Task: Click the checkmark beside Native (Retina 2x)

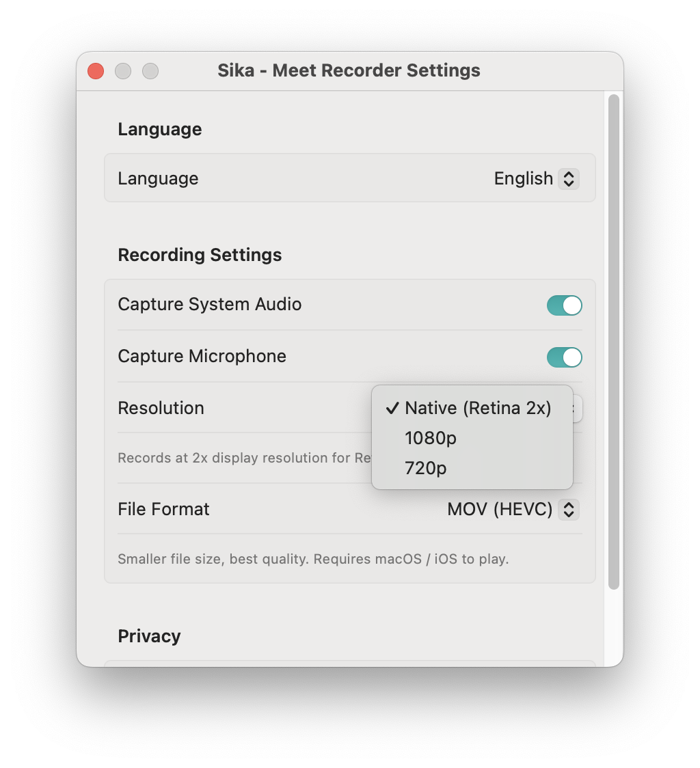Action: coord(392,409)
